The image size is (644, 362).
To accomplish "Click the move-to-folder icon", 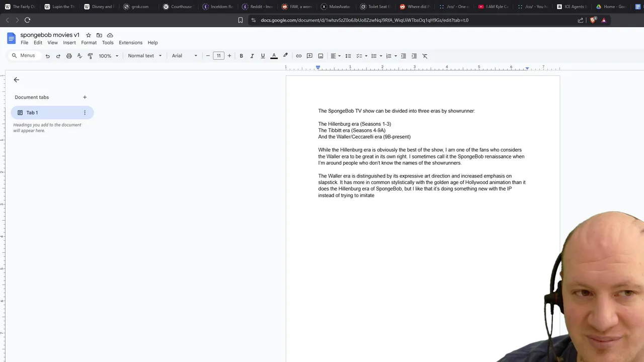I will tap(99, 35).
